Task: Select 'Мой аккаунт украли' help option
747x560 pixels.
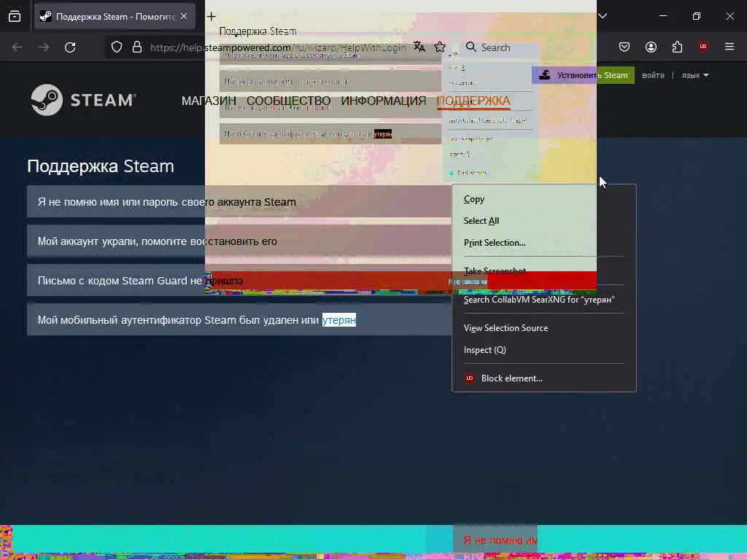Action: pyautogui.click(x=239, y=241)
